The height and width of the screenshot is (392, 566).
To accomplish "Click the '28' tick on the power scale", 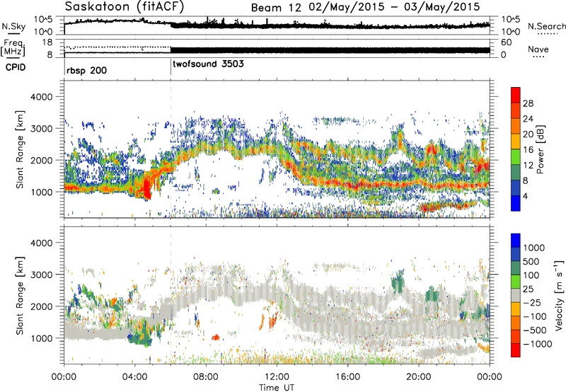I will pyautogui.click(x=528, y=103).
